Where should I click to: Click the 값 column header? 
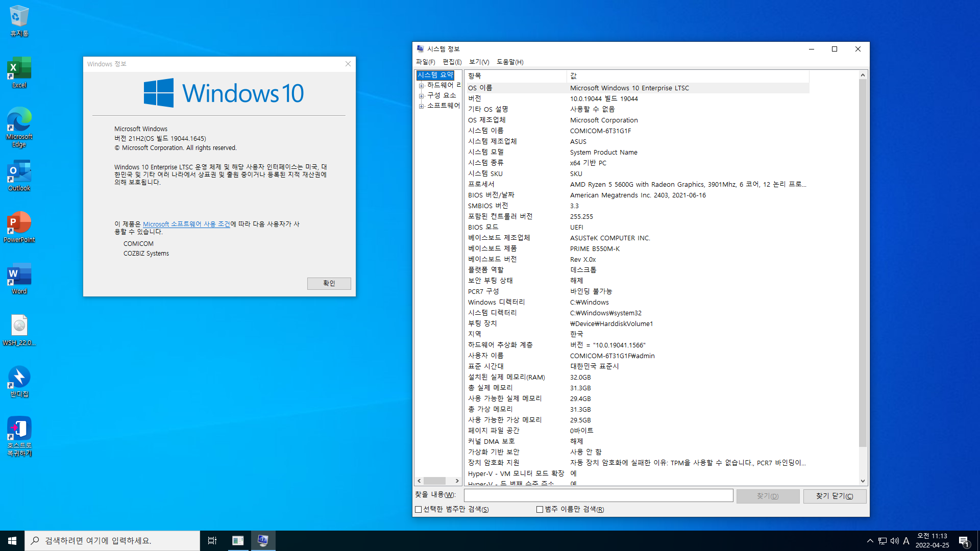[688, 76]
